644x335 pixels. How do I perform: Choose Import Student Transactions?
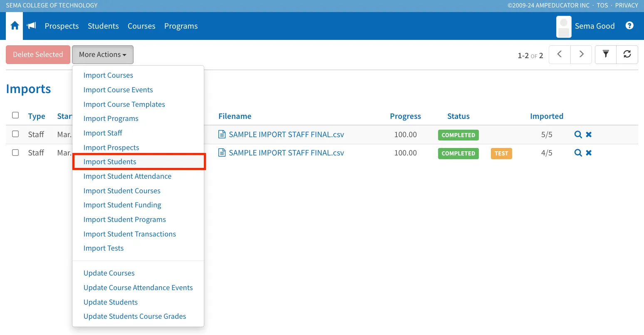(129, 234)
